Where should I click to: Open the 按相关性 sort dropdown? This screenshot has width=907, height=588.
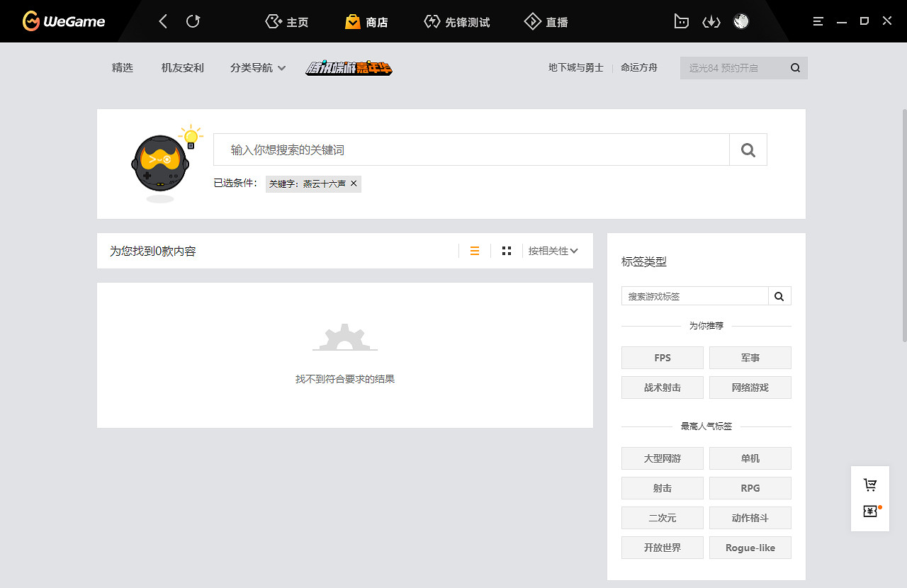(553, 251)
